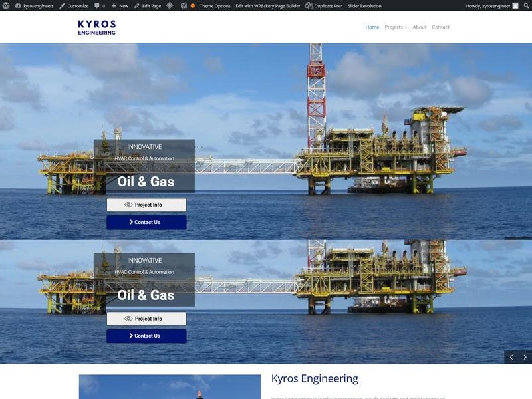The height and width of the screenshot is (399, 532).
Task: Click the diamond-shaped icon in the admin bar
Action: (x=170, y=5)
